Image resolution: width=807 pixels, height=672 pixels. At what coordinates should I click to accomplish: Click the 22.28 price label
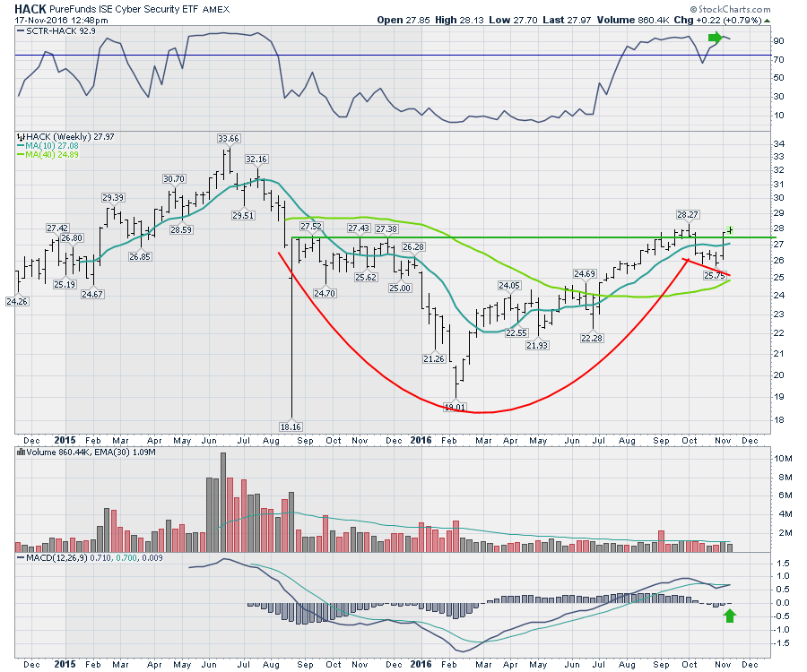point(592,339)
